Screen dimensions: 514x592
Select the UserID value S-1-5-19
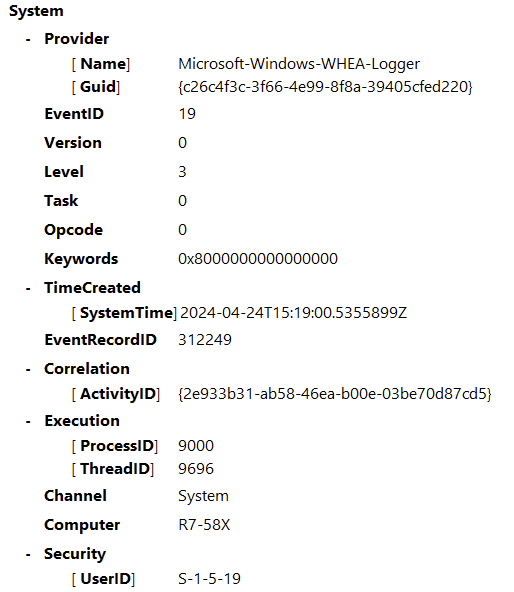click(209, 579)
